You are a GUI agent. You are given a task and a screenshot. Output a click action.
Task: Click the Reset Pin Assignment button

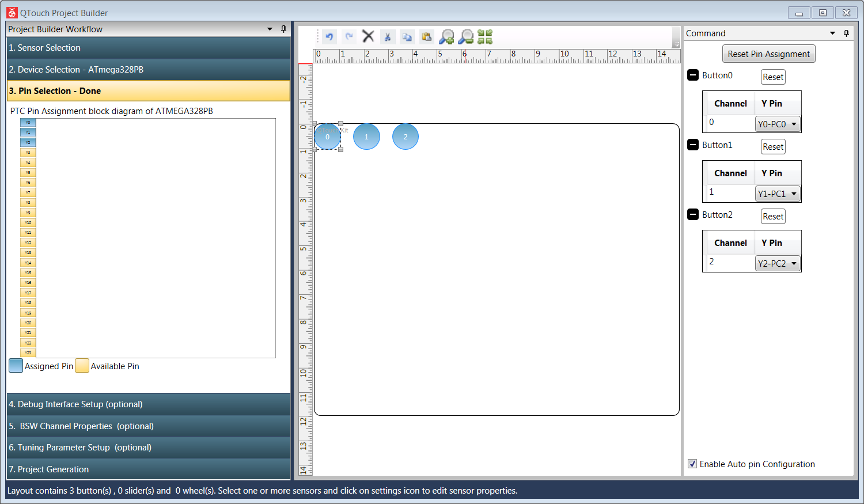click(x=768, y=54)
